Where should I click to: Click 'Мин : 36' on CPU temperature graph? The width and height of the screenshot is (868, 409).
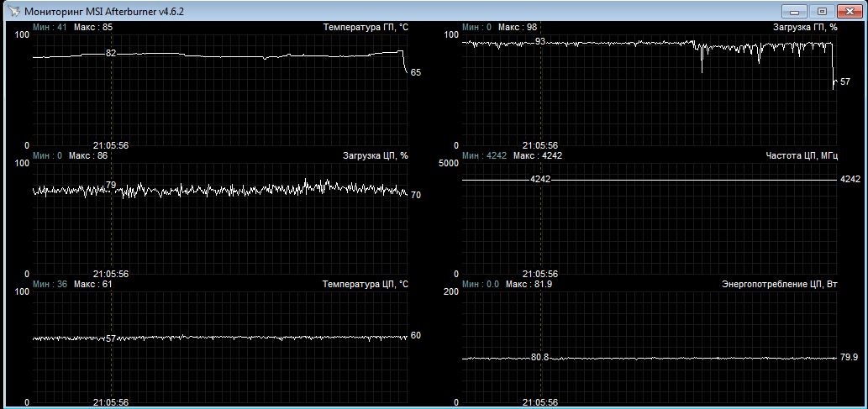50,284
